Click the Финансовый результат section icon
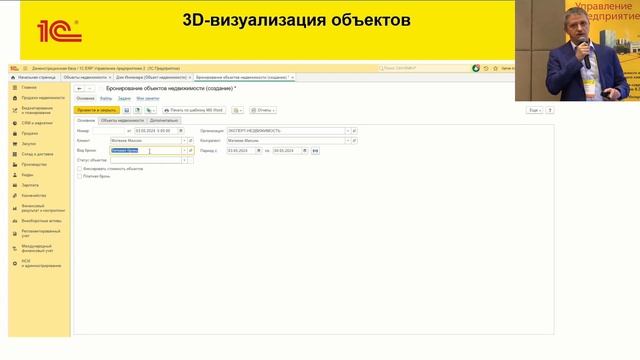This screenshot has height=360, width=640. tap(15, 208)
